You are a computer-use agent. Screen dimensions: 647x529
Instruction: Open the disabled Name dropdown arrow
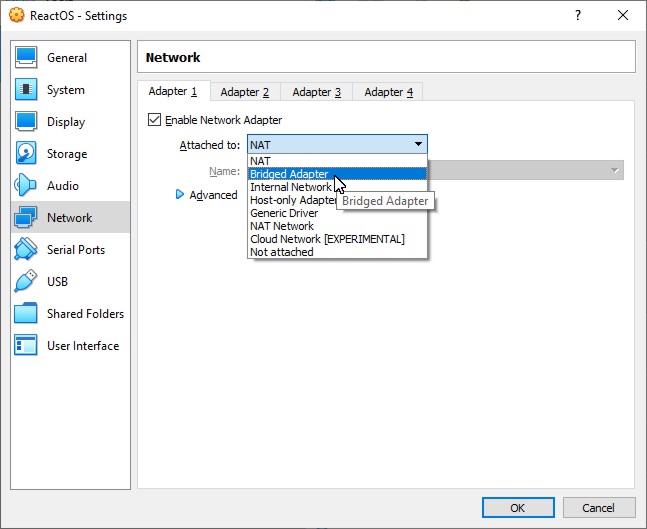pyautogui.click(x=615, y=170)
